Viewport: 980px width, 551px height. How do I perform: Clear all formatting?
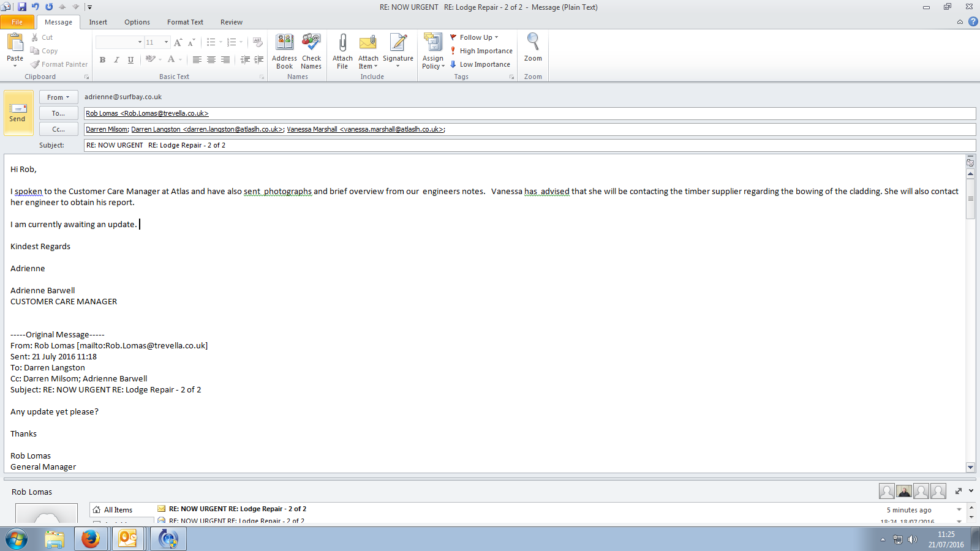click(258, 42)
